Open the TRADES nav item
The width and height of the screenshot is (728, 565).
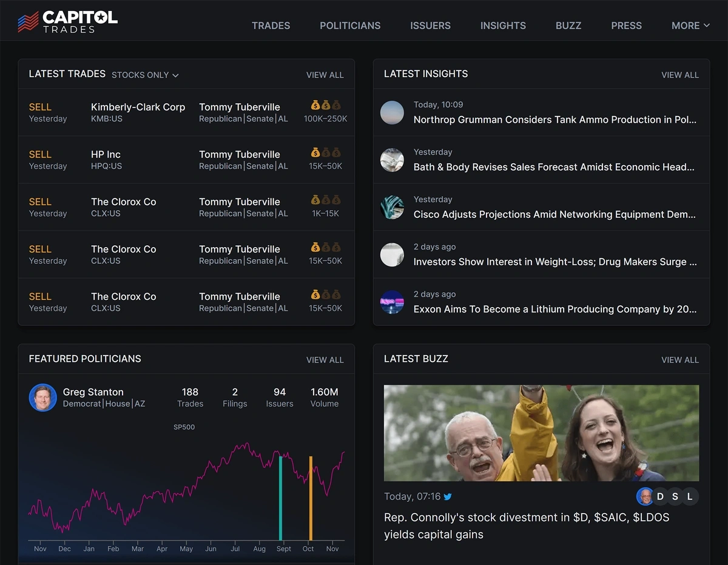point(271,25)
